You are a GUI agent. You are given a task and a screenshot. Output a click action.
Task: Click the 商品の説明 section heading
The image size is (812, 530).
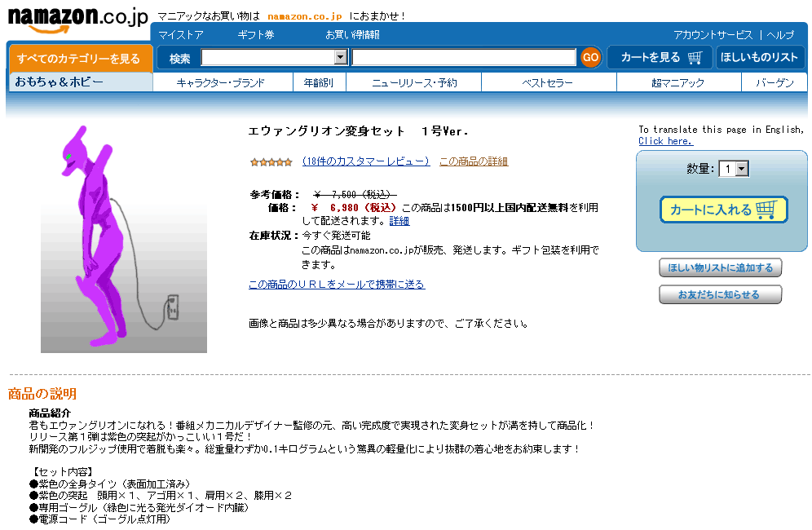[42, 394]
